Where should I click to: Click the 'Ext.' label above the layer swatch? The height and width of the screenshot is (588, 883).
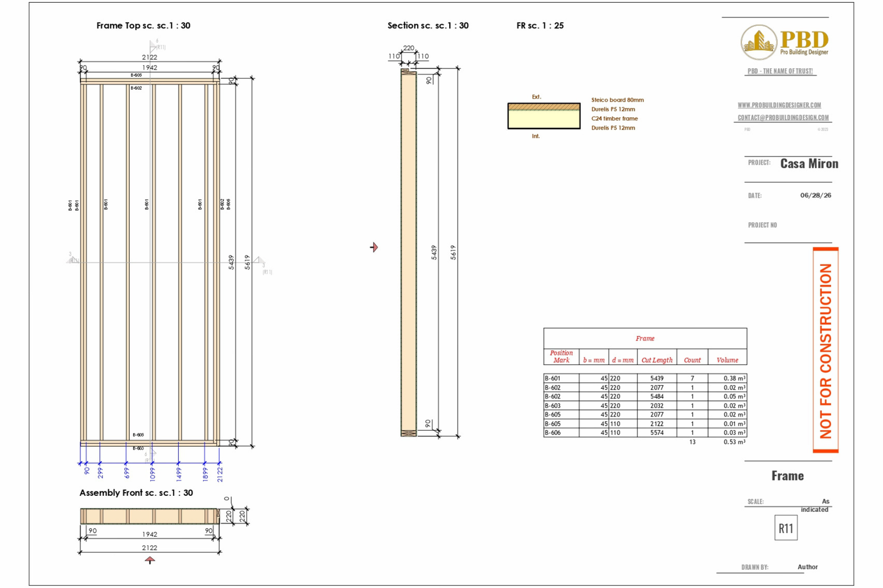click(x=536, y=97)
